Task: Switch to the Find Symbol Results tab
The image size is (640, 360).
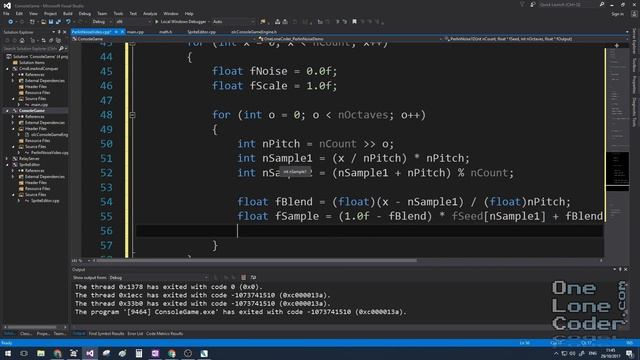Action: [106, 334]
